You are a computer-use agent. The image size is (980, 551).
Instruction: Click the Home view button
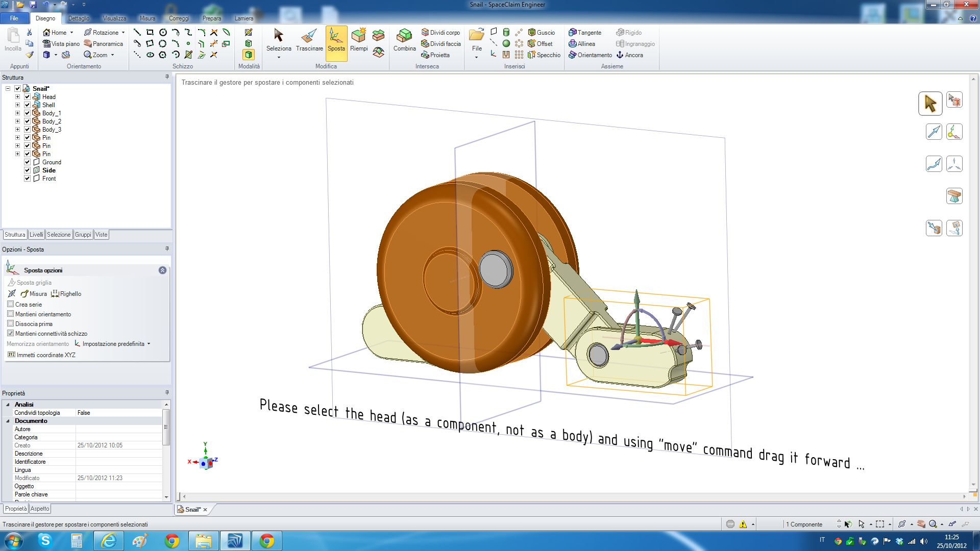tap(55, 32)
